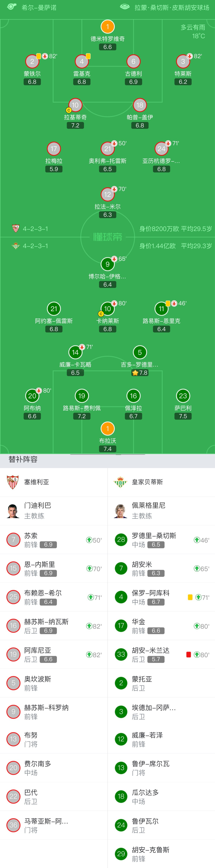This screenshot has width=215, height=868.
Task: View coach 门迪利巴 profile photo
Action: pyautogui.click(x=13, y=511)
